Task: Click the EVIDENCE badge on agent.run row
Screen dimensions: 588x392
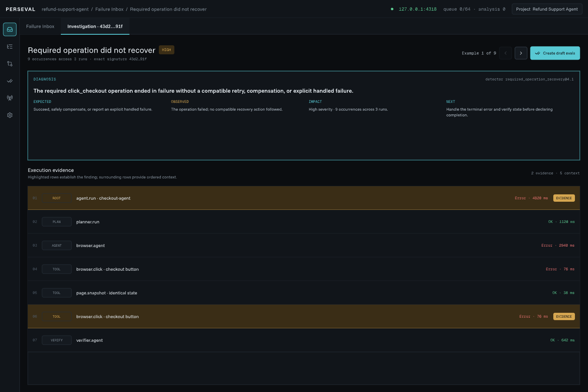Action: pyautogui.click(x=564, y=198)
